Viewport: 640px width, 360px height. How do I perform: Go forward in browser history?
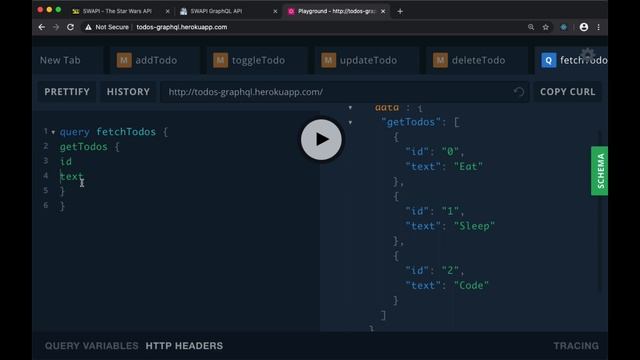56,27
